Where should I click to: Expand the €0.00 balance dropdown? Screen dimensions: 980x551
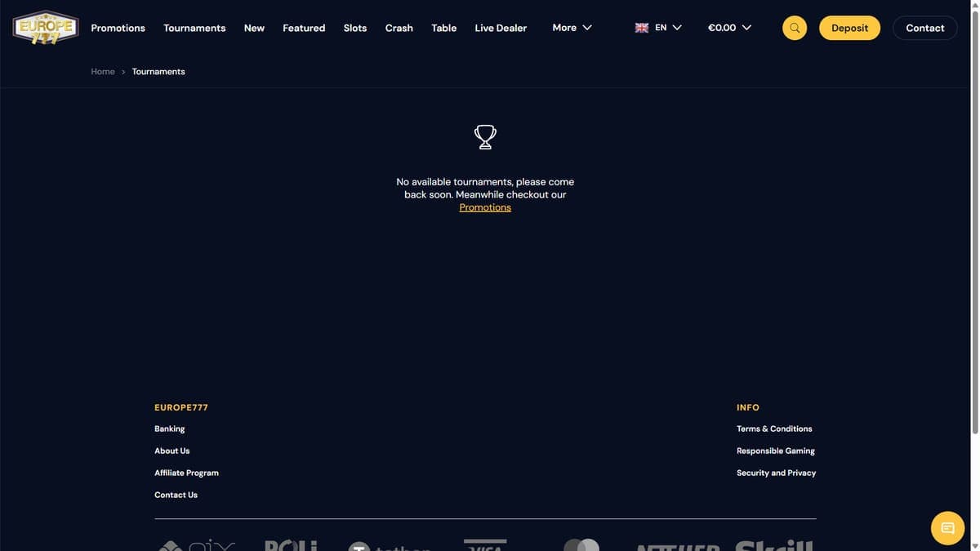pyautogui.click(x=729, y=28)
